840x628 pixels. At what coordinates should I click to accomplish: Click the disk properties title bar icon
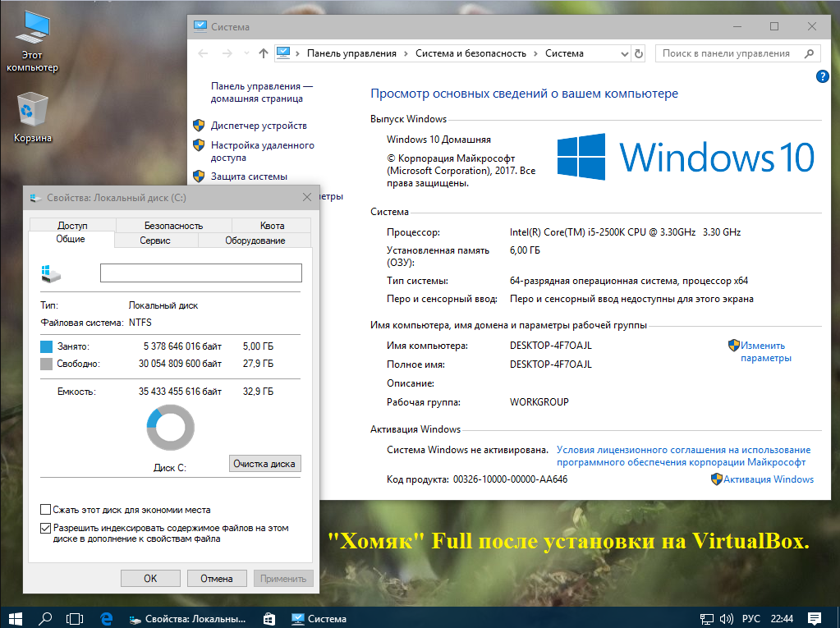(36, 198)
